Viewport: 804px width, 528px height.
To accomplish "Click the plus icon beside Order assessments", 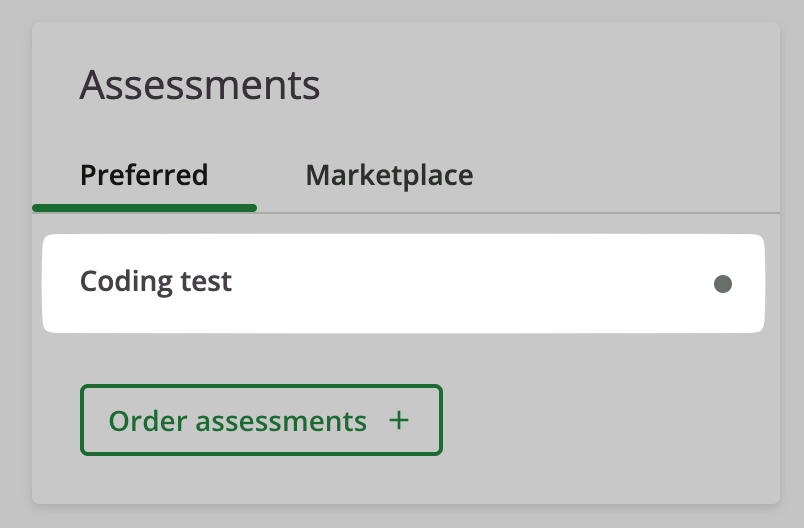I will (x=399, y=420).
